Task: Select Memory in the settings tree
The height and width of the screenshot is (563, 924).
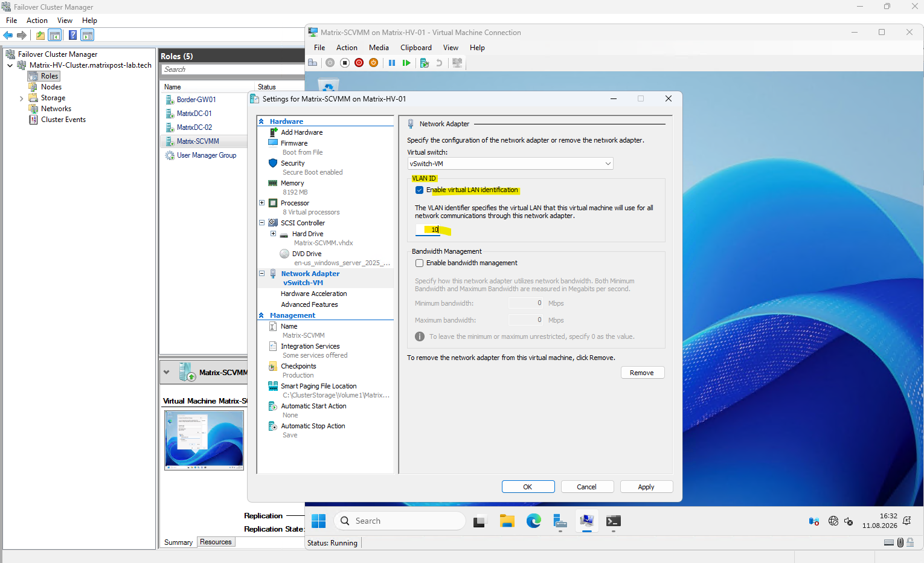Action: (x=292, y=183)
